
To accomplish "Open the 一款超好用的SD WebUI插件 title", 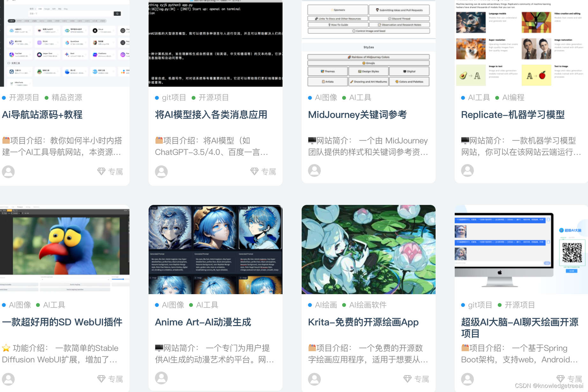I will pos(62,322).
